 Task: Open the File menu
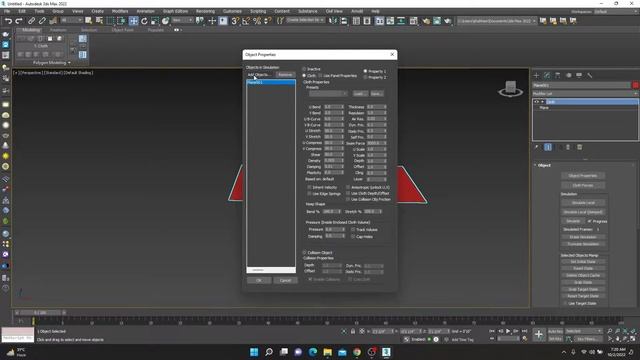[7, 11]
